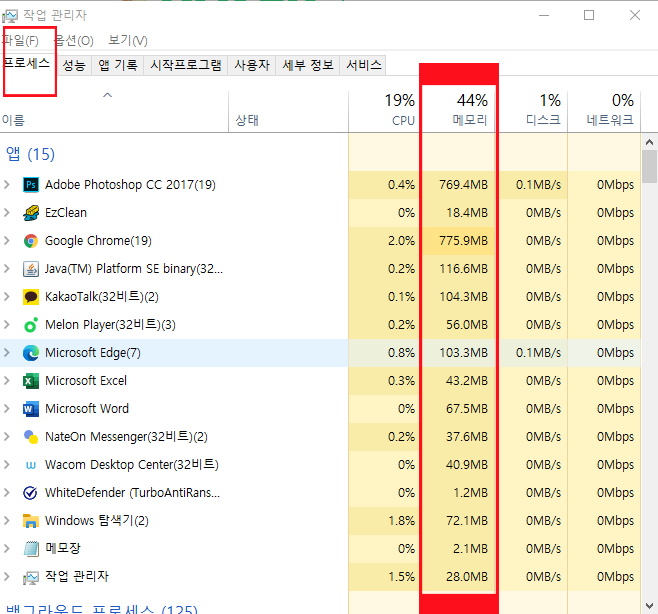658x614 pixels.
Task: Switch to the 서비스 tab
Action: pos(363,65)
